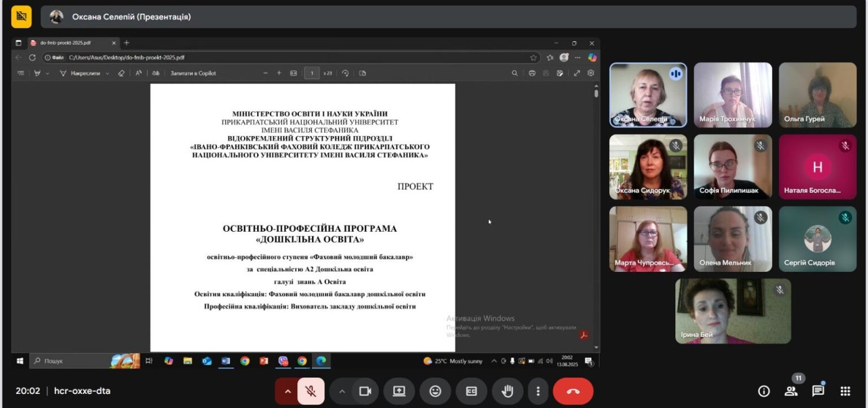Open the emoji reactions button

pyautogui.click(x=435, y=391)
